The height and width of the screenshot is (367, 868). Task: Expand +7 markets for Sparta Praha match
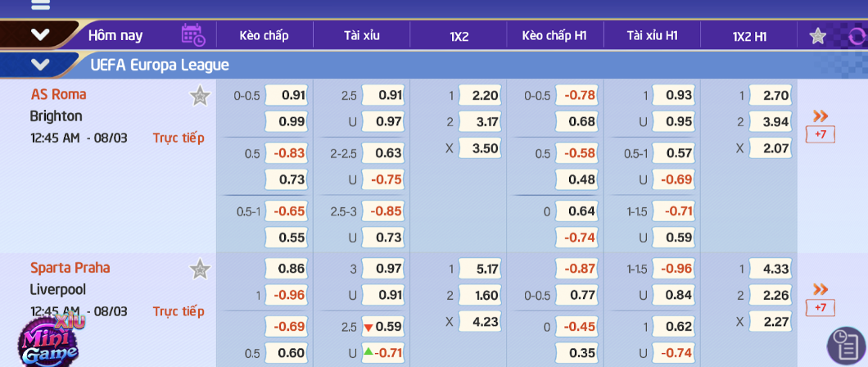(x=820, y=308)
